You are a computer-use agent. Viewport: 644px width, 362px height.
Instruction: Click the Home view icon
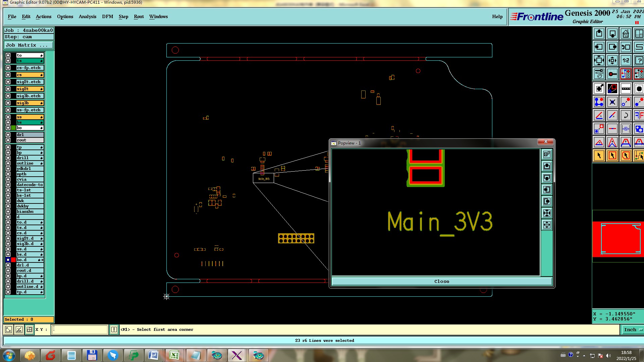[x=626, y=34]
